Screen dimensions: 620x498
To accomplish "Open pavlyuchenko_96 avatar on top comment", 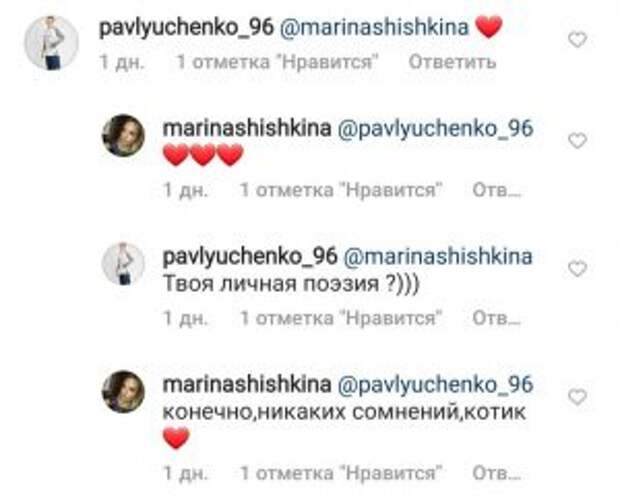I will click(x=51, y=43).
